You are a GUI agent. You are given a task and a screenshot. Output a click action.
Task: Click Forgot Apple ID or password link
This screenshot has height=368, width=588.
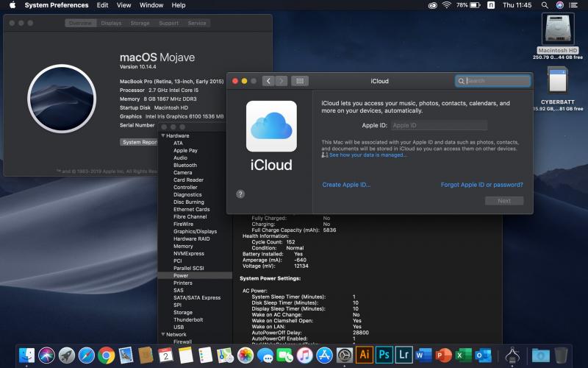[482, 185]
